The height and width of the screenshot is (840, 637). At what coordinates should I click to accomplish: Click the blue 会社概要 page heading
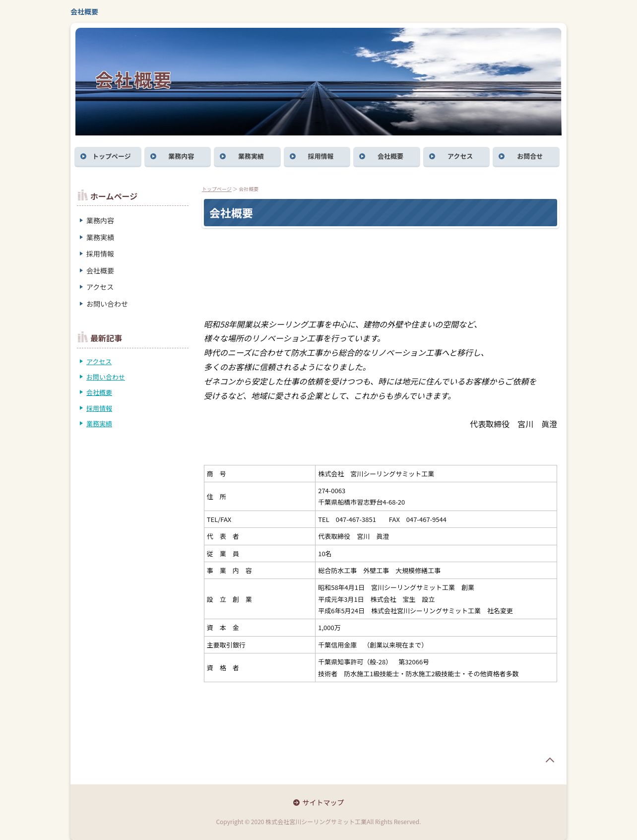pyautogui.click(x=381, y=213)
